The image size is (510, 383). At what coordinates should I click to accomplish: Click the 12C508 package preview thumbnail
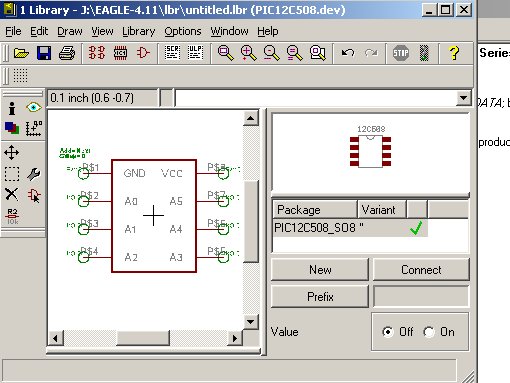[370, 148]
